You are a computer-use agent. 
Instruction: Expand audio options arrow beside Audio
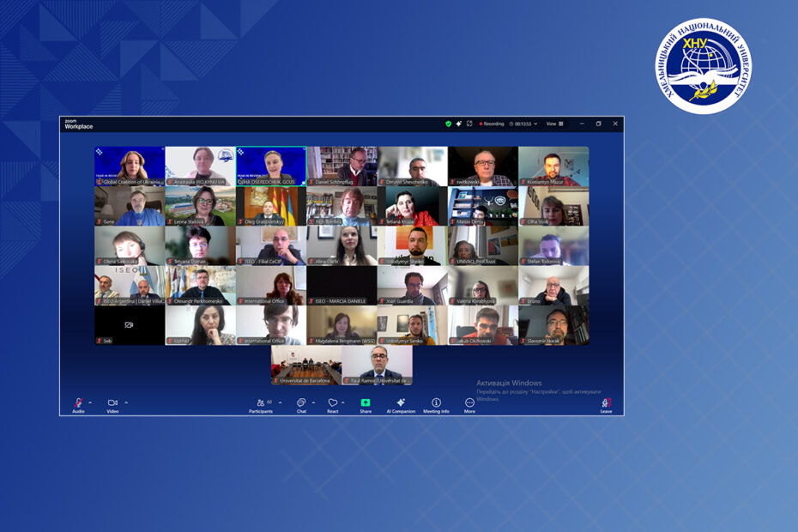tap(90, 402)
